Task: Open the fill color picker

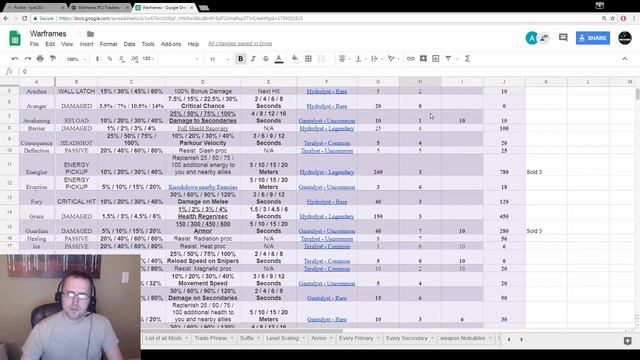Action: 295,59
